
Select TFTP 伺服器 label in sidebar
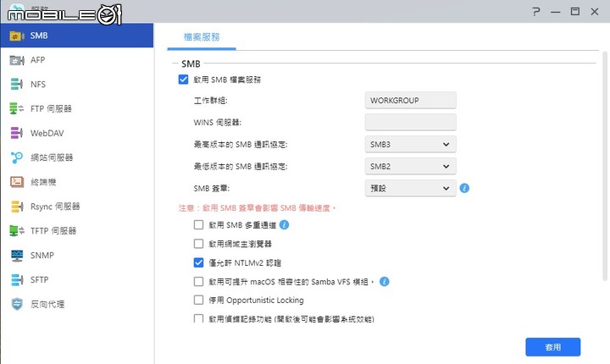(53, 231)
